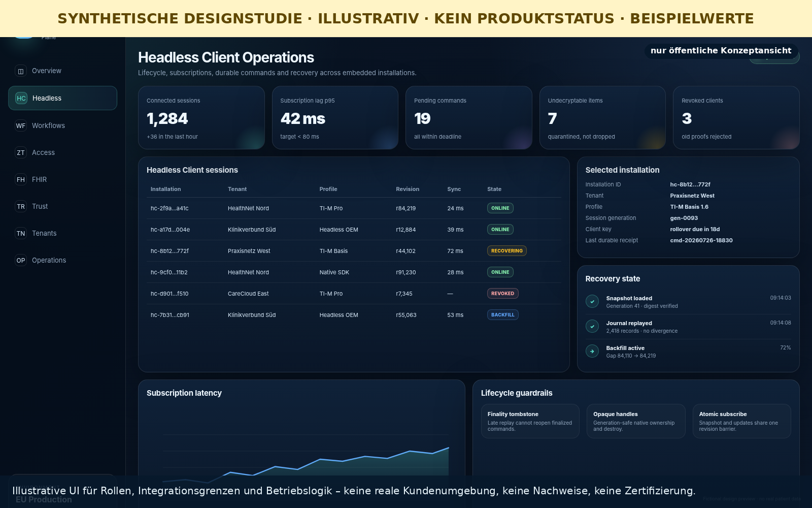Click the Journal replayed checkmark icon
The image size is (812, 508).
click(x=592, y=326)
